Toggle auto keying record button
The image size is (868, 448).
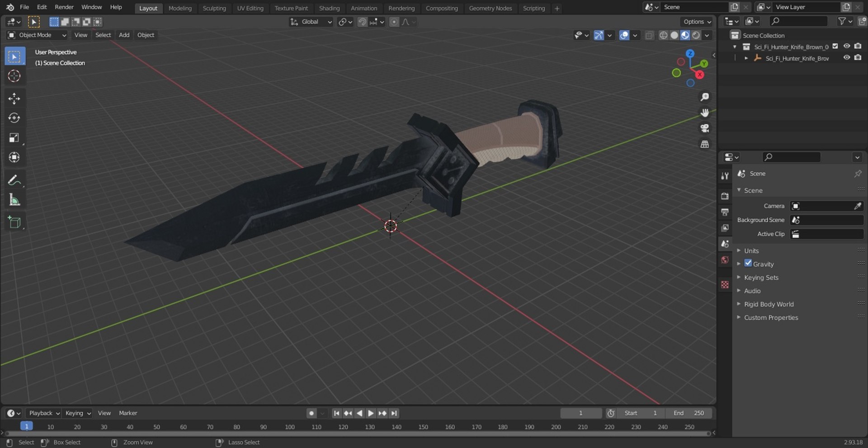311,413
